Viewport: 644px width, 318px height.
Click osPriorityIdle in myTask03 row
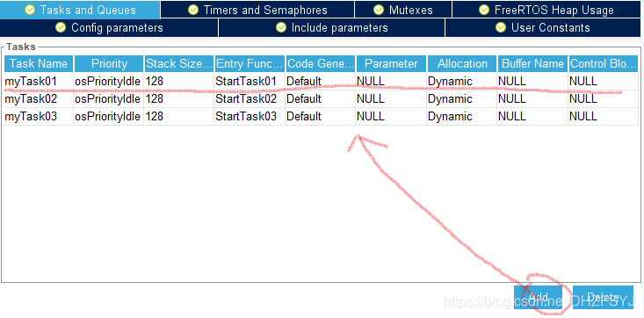109,117
